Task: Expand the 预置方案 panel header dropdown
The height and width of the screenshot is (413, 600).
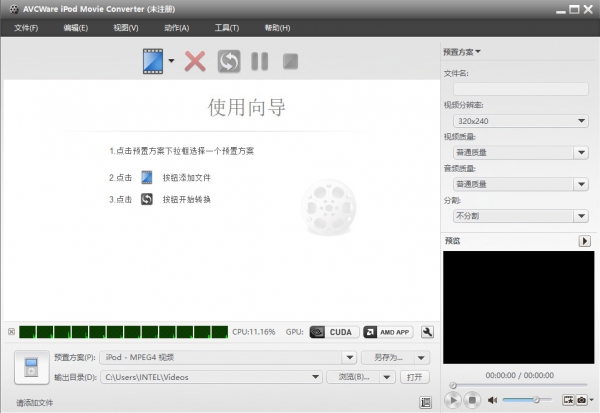Action: point(462,52)
